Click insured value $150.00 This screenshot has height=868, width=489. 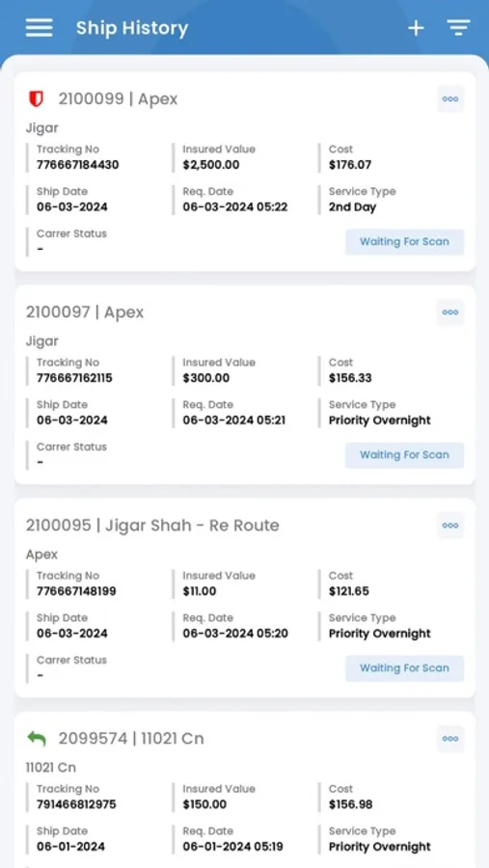[x=206, y=804]
